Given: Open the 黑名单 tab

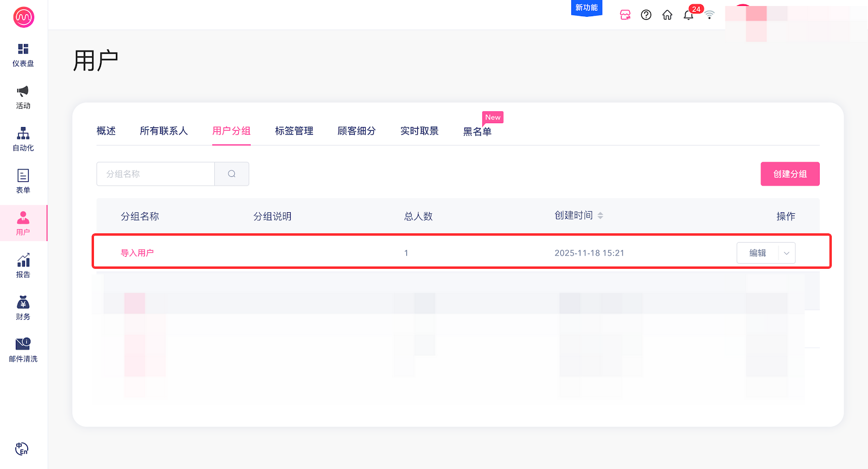Looking at the screenshot, I should coord(477,131).
